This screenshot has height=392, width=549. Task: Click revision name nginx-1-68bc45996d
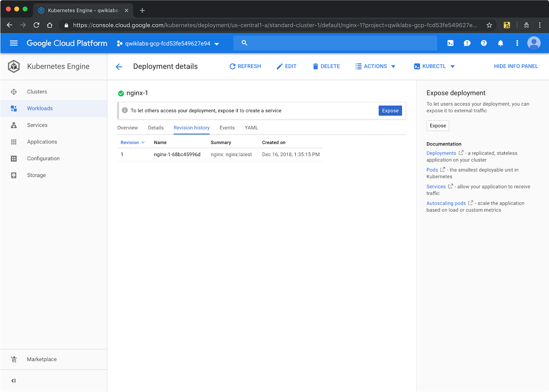pos(177,155)
